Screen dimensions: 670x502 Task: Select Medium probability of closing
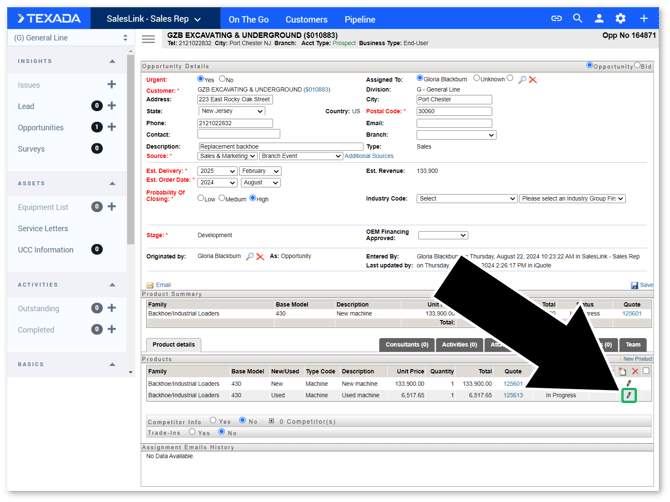coord(223,198)
